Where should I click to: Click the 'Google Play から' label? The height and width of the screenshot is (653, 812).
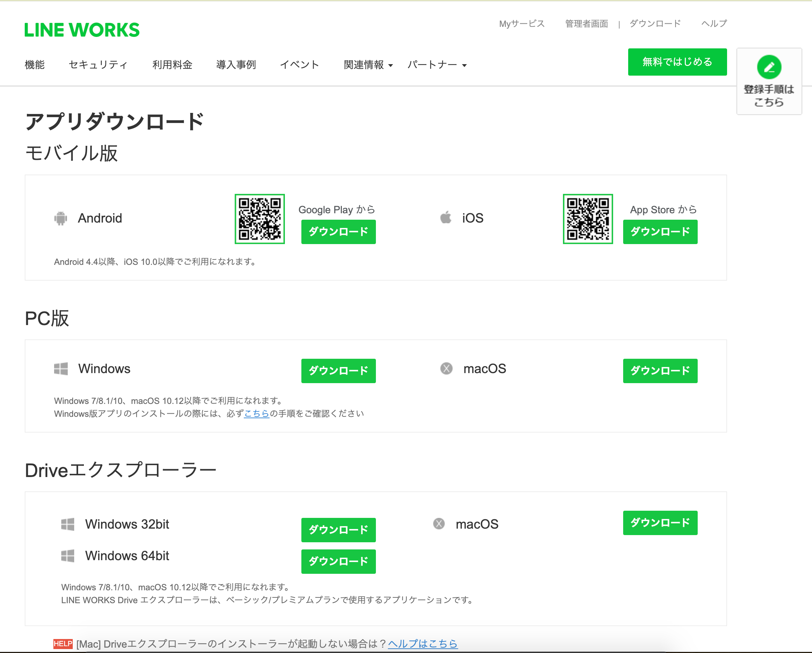pos(337,210)
